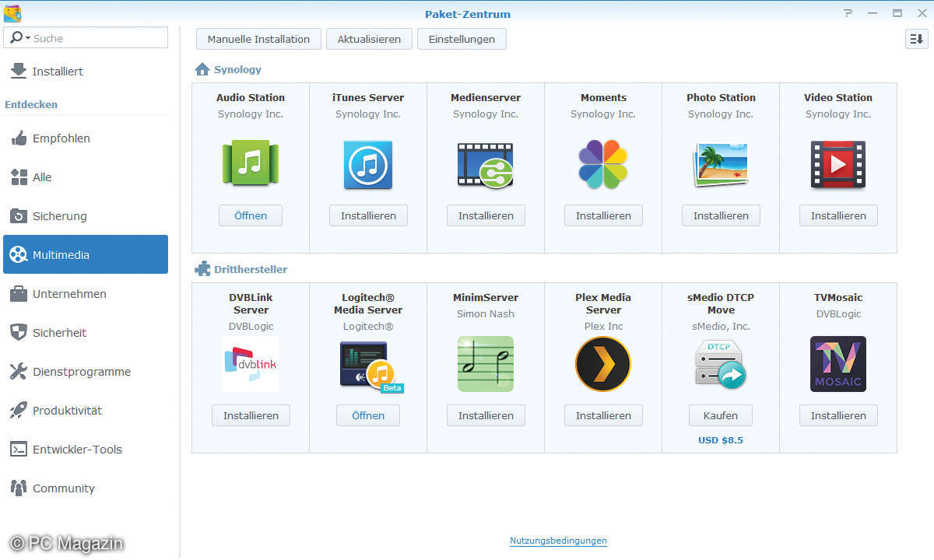
Task: Click the Logitech Media Server Beta icon
Action: coord(371,366)
